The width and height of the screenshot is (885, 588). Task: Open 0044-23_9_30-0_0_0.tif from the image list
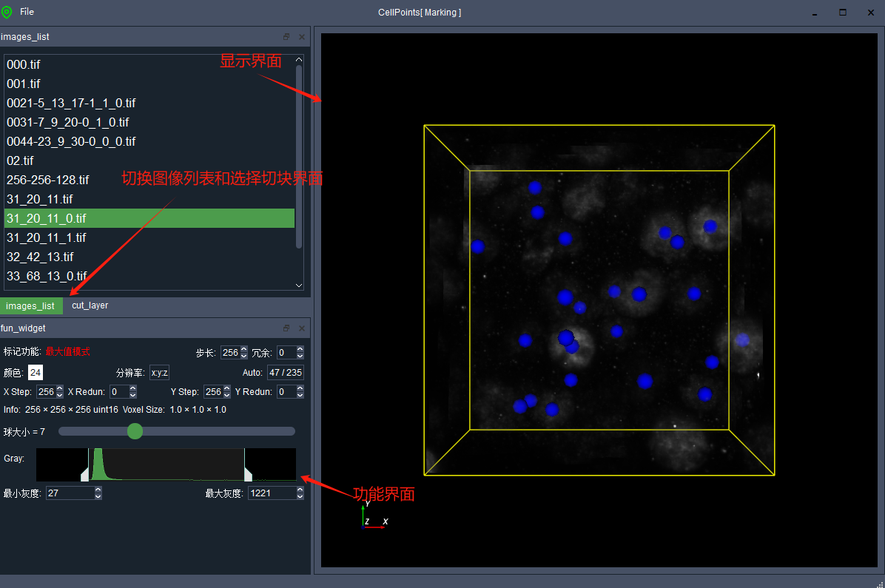(71, 141)
